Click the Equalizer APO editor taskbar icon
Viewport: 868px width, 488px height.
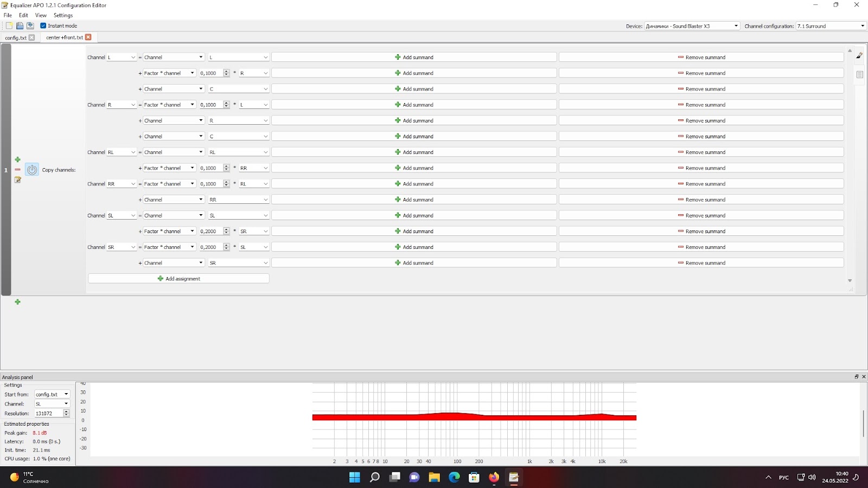pos(514,477)
